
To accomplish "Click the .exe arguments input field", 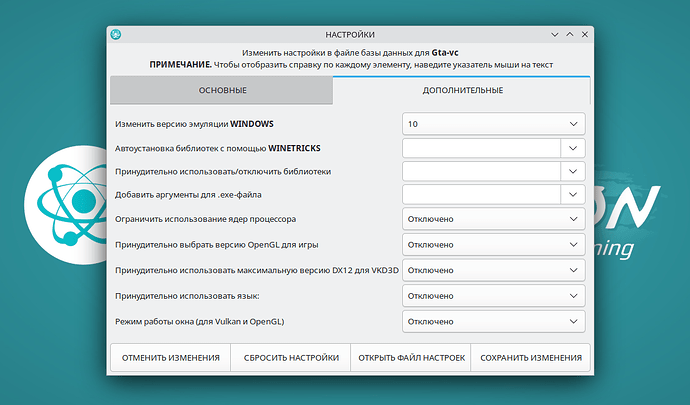I will point(480,195).
